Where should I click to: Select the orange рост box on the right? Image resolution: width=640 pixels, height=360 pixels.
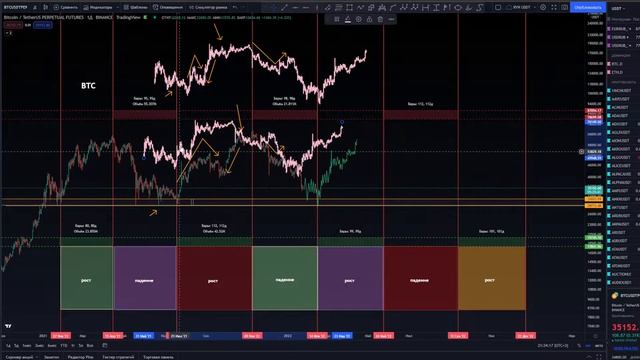tap(492, 278)
